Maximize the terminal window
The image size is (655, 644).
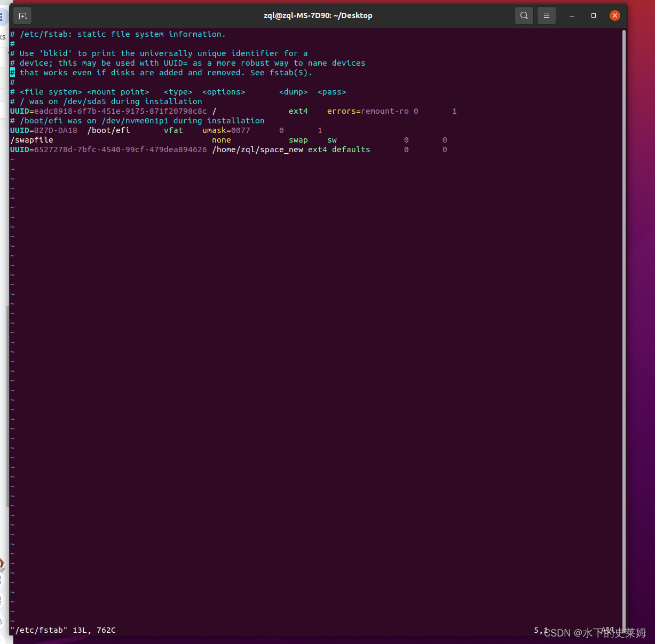593,16
